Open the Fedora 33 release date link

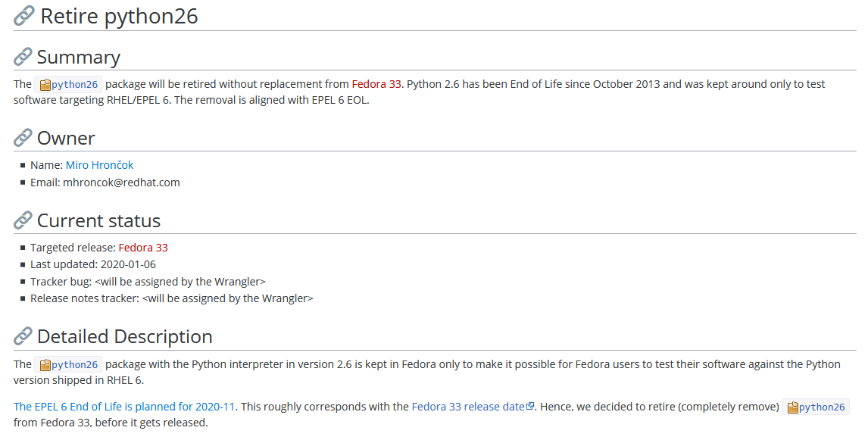[x=467, y=407]
